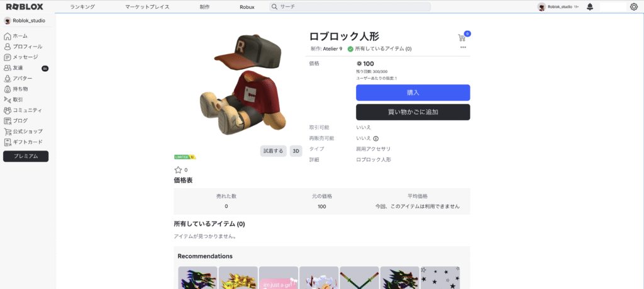
Task: Click the search magnifier icon
Action: click(274, 7)
